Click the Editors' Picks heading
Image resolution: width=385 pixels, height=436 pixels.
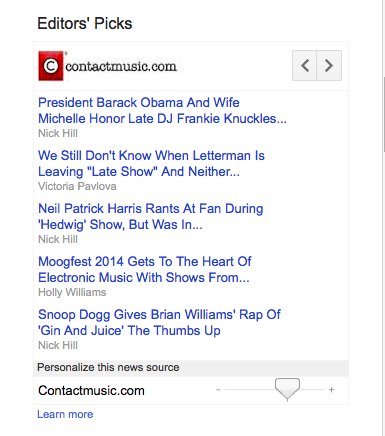click(85, 24)
